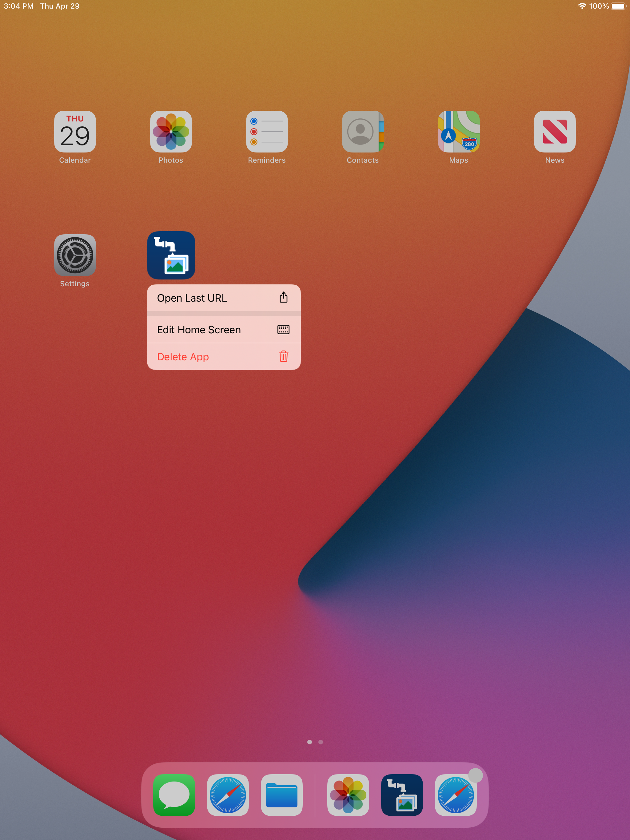Screen dimensions: 630x840
Task: Open the Files app in dock
Action: coord(281,795)
